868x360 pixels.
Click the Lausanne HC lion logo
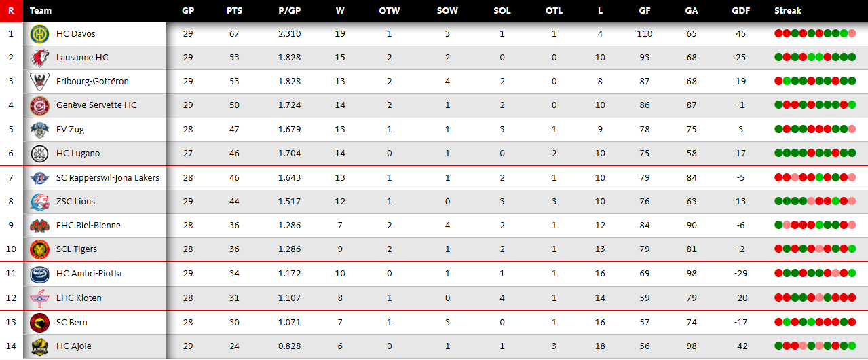tap(40, 58)
